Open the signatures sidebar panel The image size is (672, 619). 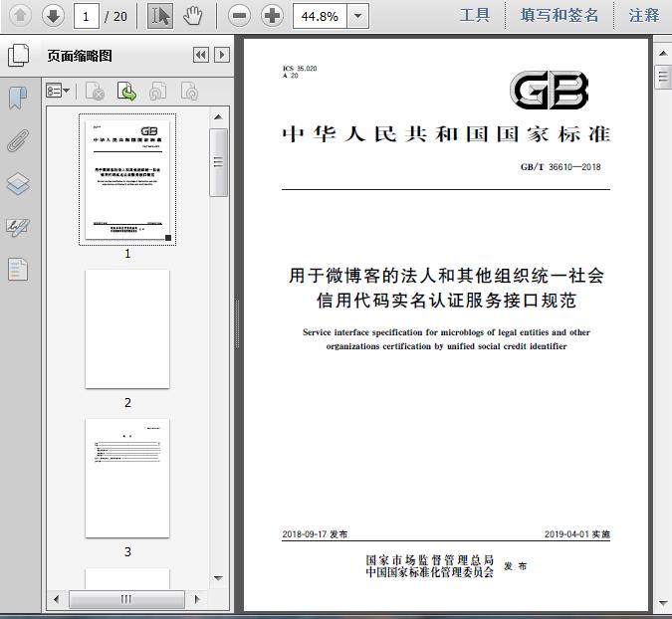(x=18, y=227)
